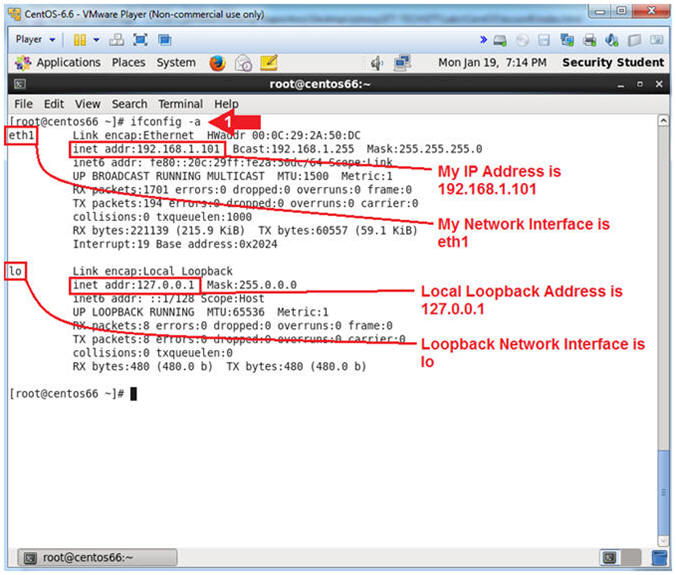The height and width of the screenshot is (575, 676).
Task: Open the File menu in terminal
Action: tap(23, 104)
